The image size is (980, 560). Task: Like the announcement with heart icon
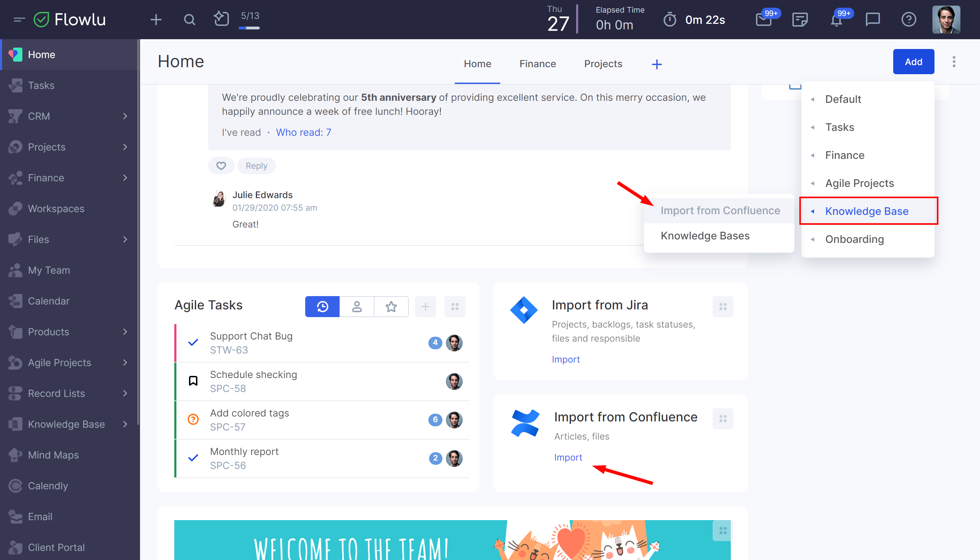click(x=221, y=166)
